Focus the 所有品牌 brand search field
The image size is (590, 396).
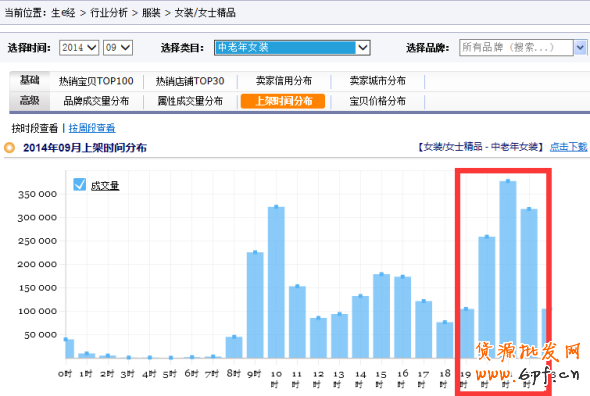tap(516, 48)
